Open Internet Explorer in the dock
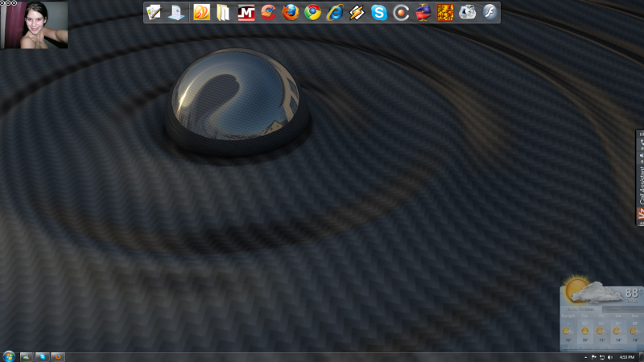This screenshot has width=644, height=362. [x=335, y=12]
